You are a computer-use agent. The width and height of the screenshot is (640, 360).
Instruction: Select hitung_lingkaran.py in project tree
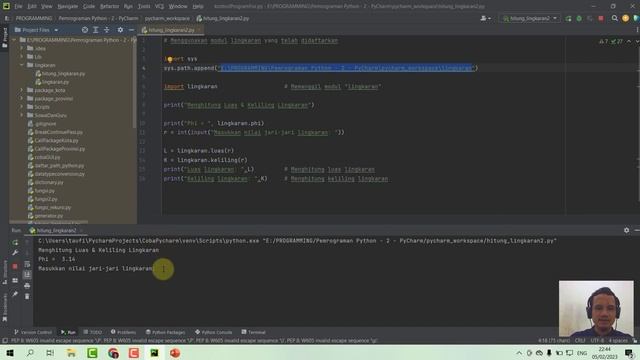[60, 73]
